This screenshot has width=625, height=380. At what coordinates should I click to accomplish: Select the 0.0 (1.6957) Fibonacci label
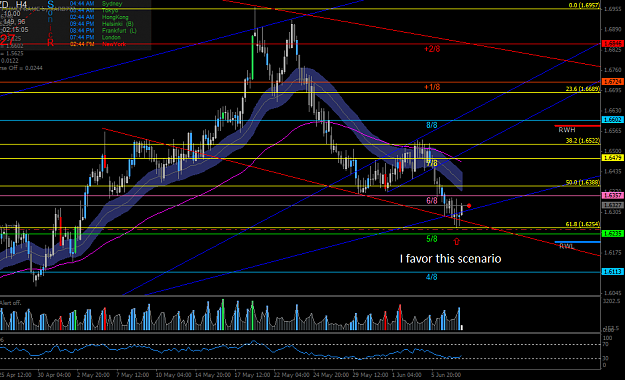tap(584, 6)
